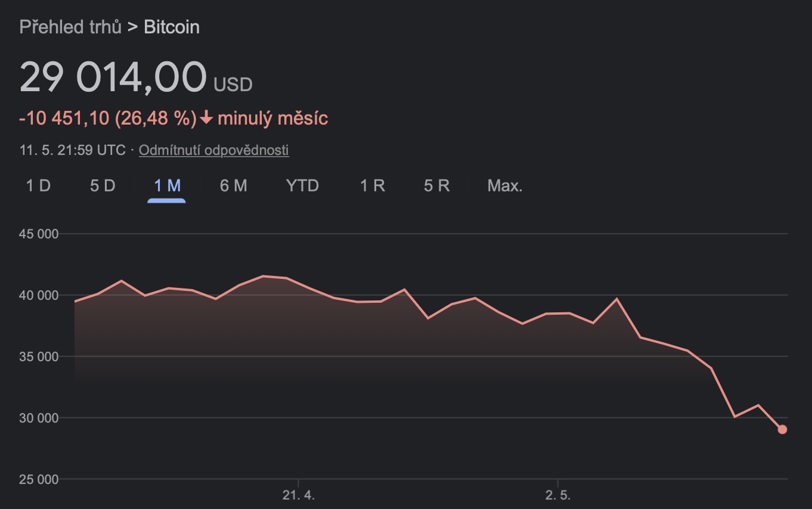Image resolution: width=812 pixels, height=509 pixels.
Task: Click the -10 451,10 change amount
Action: tap(64, 118)
